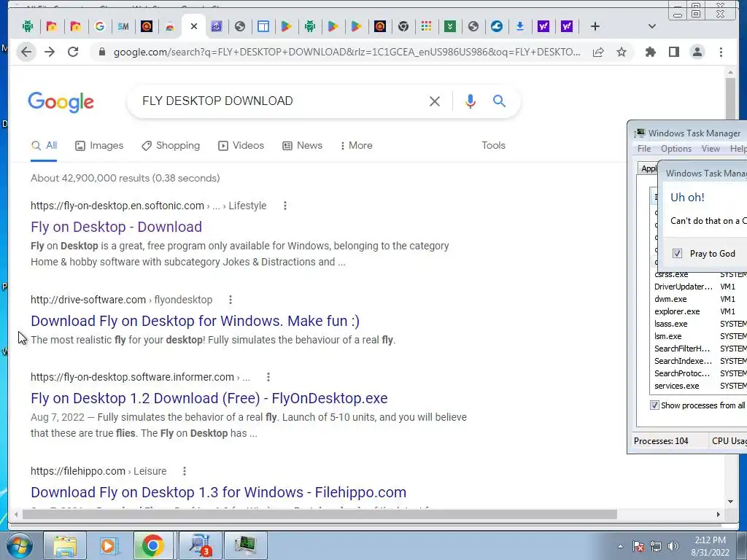Open the File menu in Task Manager
747x560 pixels.
644,149
